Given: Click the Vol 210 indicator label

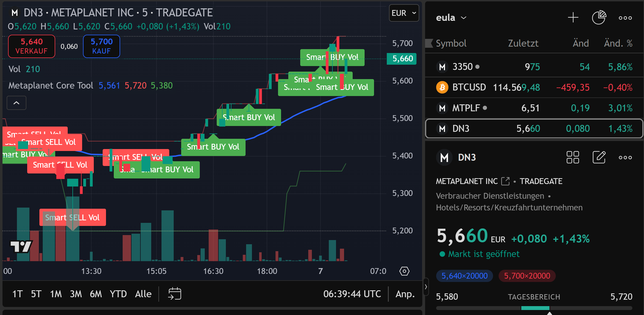Looking at the screenshot, I should pyautogui.click(x=24, y=69).
